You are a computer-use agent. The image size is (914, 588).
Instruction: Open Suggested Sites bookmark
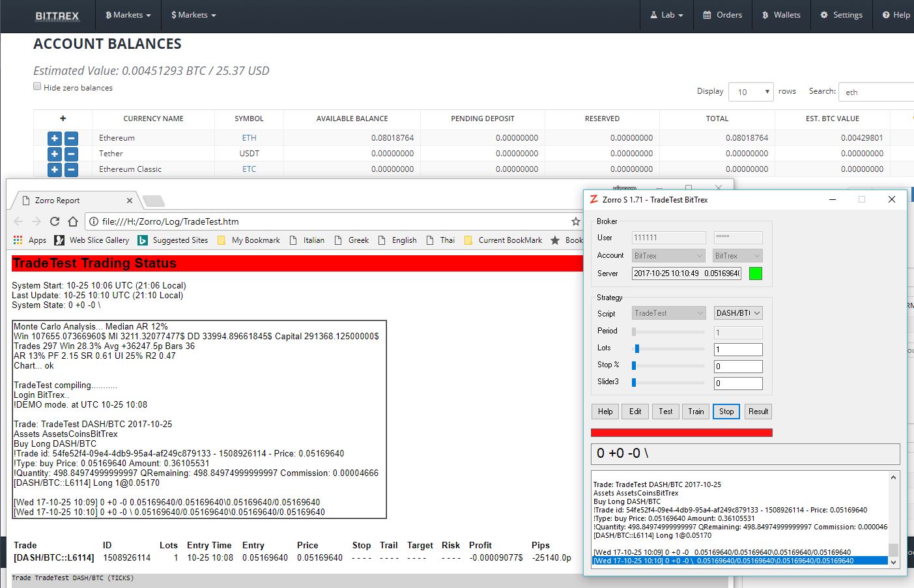click(173, 240)
